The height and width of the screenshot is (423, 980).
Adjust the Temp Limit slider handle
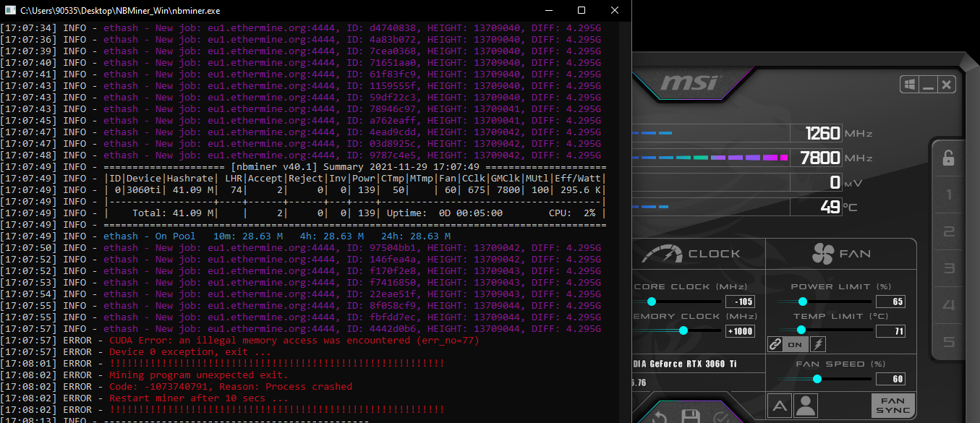pos(801,330)
